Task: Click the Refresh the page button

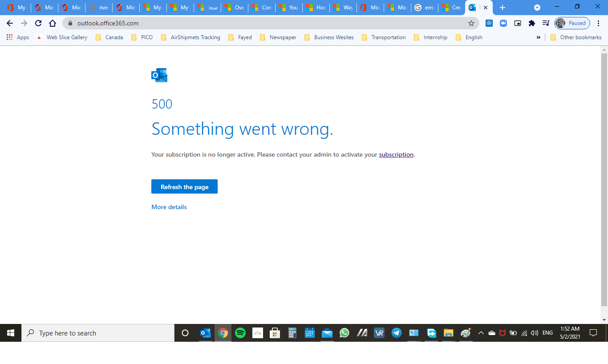Action: 184,186
